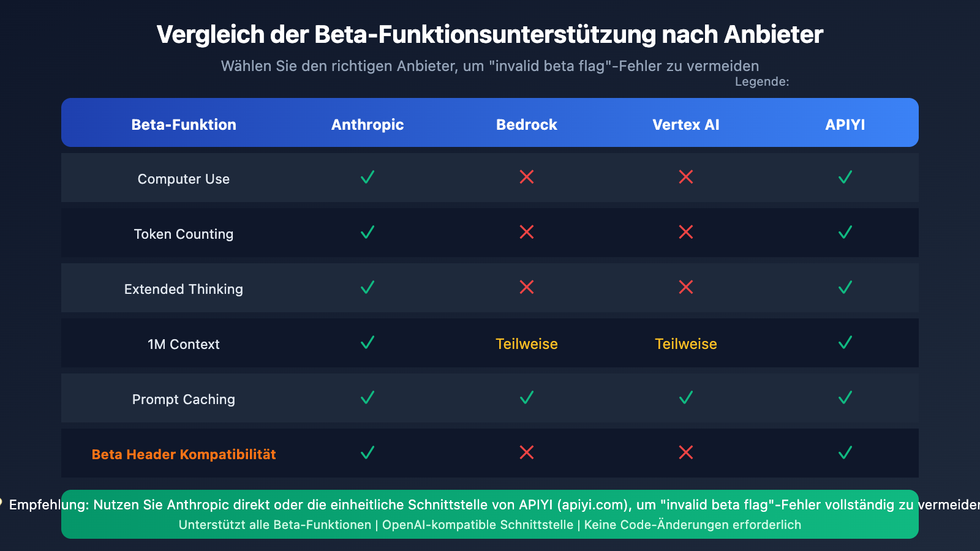This screenshot has width=980, height=551.
Task: Click the Legende label
Action: tap(762, 82)
